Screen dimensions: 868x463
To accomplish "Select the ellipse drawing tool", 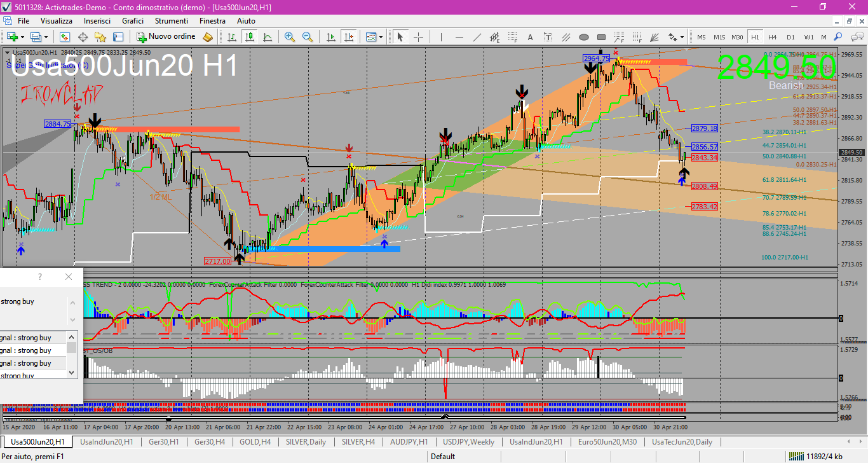I will point(584,37).
